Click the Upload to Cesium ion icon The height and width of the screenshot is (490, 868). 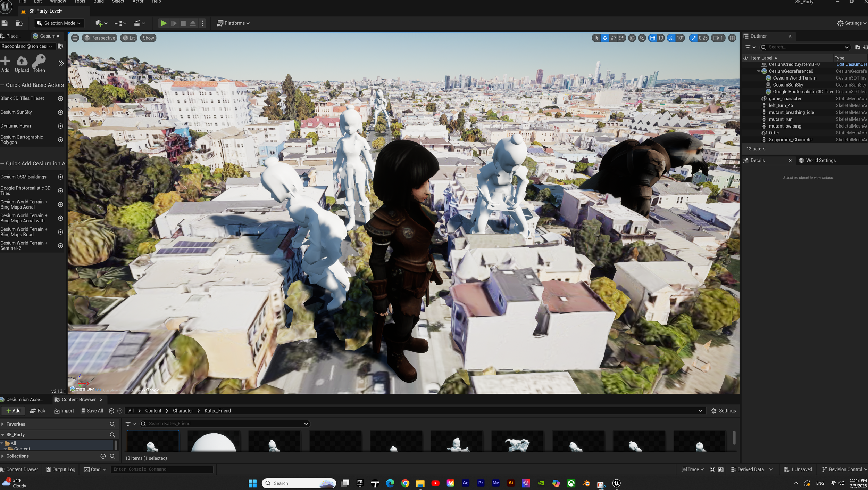[x=22, y=62]
